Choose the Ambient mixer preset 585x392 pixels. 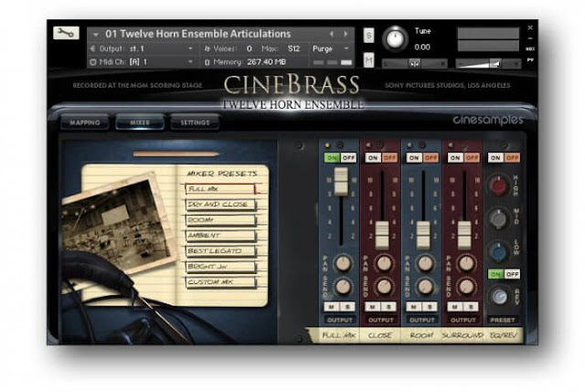point(220,236)
